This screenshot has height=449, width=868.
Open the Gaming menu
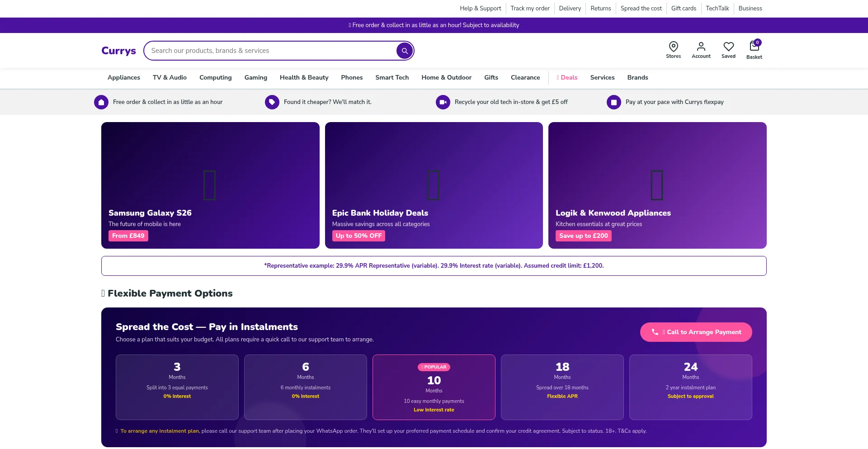[x=255, y=78]
